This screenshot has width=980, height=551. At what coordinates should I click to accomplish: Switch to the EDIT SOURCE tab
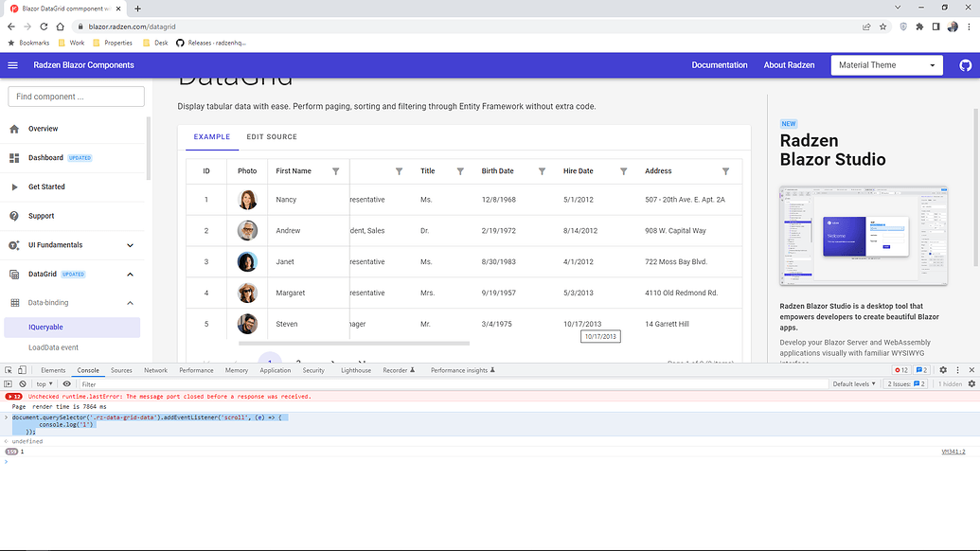(272, 137)
